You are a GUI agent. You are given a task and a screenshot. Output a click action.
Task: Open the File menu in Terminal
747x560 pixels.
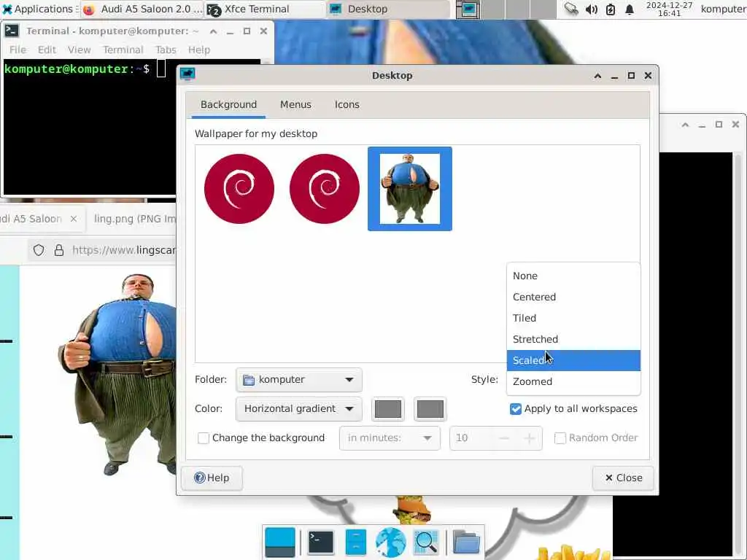coord(18,50)
